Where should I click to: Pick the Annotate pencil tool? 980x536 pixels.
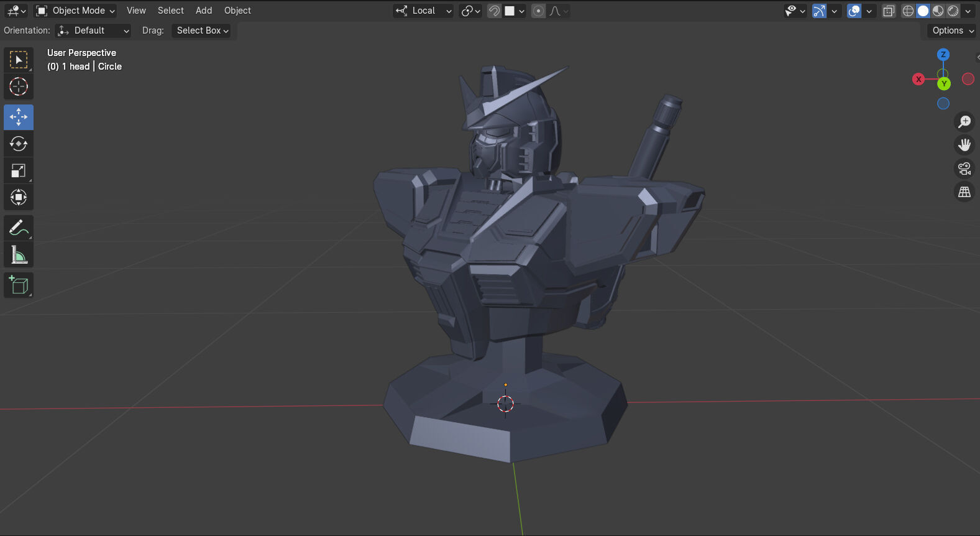pos(19,228)
